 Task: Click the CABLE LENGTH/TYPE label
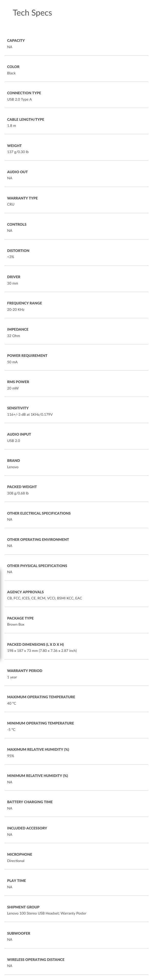25,119
